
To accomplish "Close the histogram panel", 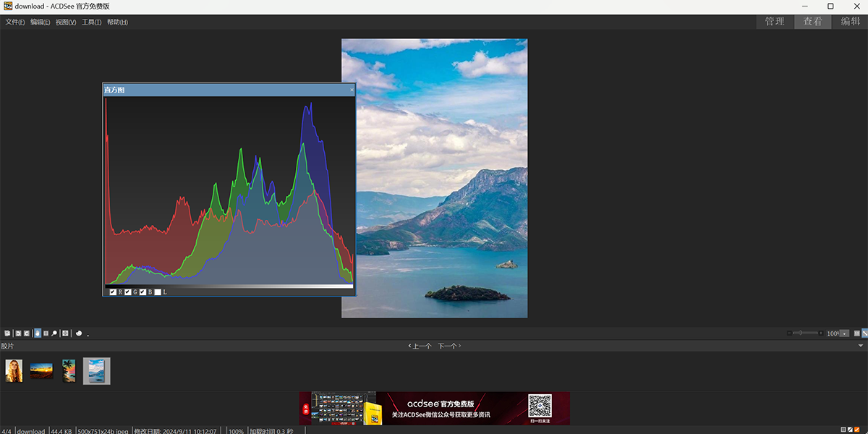I will tap(352, 90).
